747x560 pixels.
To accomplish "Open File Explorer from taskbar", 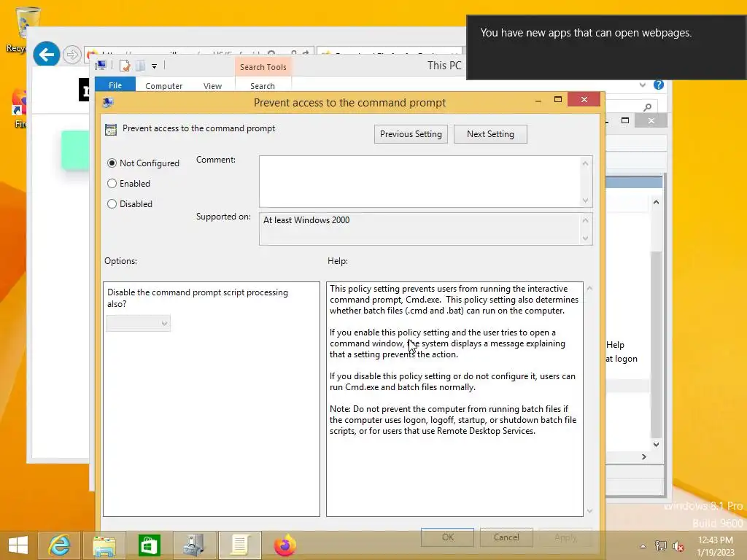I will (104, 545).
